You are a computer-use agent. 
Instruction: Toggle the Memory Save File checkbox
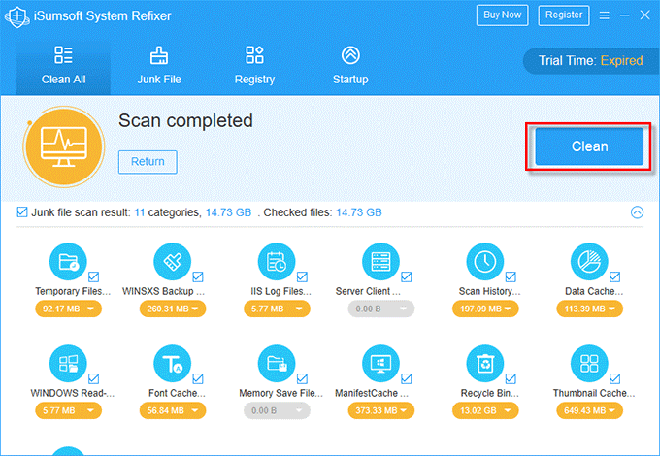point(302,379)
